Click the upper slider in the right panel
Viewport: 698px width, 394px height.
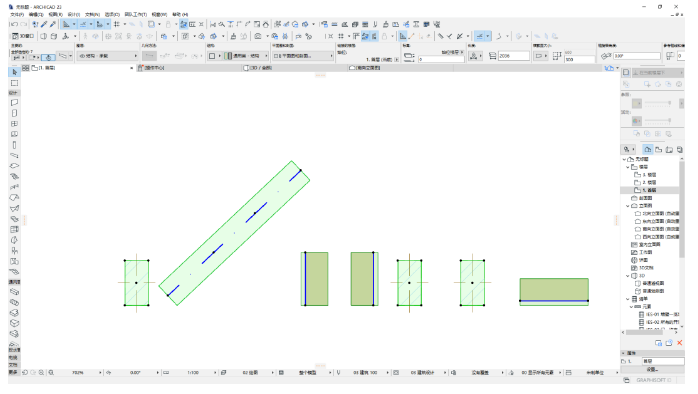658,103
